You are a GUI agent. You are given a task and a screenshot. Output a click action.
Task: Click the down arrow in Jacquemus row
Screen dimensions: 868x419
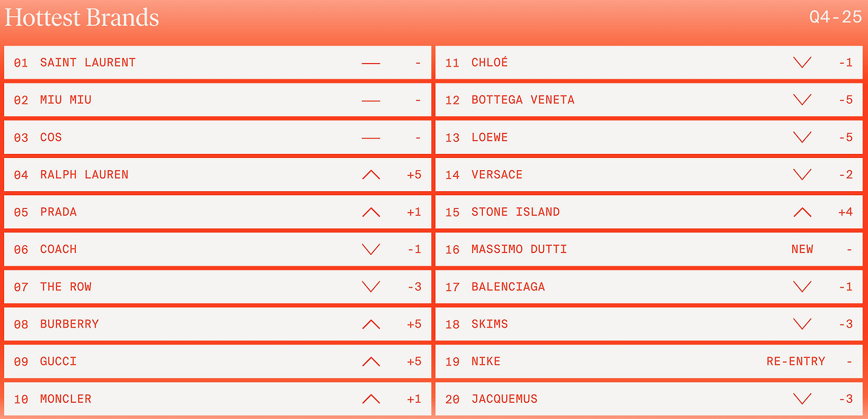tap(802, 399)
